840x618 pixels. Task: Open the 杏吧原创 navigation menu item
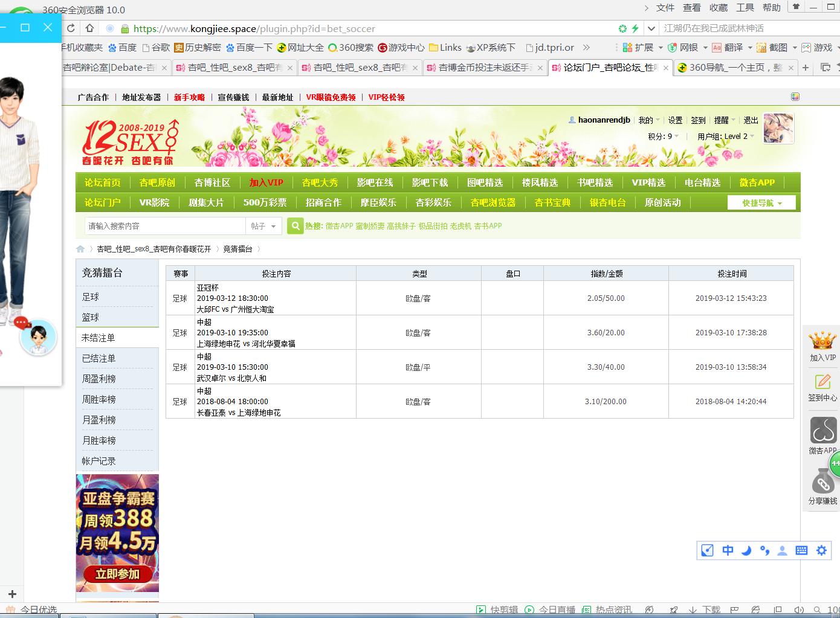(157, 182)
